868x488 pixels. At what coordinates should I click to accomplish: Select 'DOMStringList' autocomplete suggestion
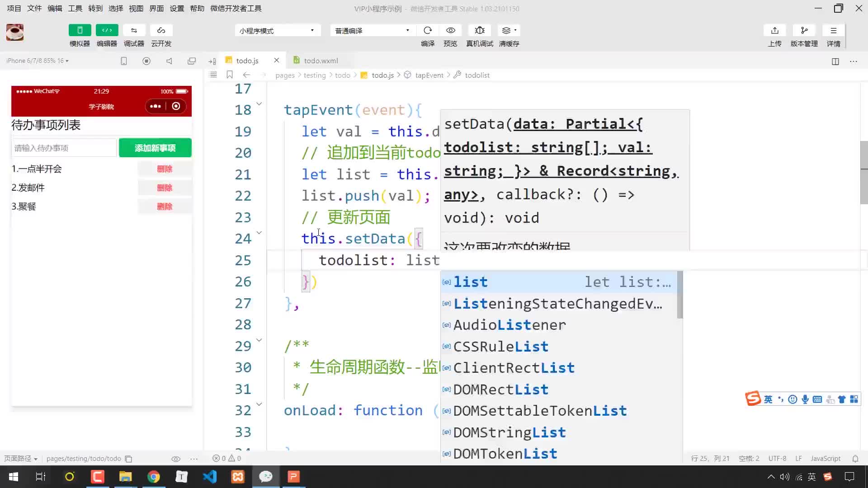click(x=559, y=432)
